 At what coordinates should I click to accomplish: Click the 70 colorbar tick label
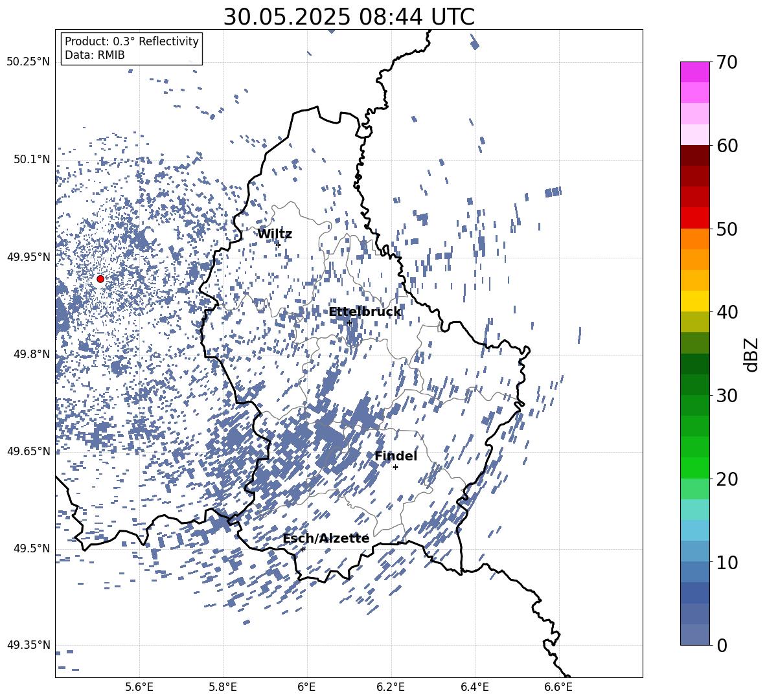point(727,62)
